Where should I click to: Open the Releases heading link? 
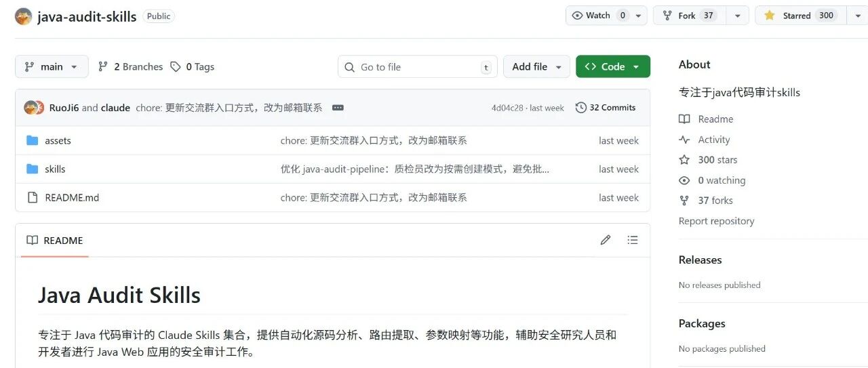(700, 260)
